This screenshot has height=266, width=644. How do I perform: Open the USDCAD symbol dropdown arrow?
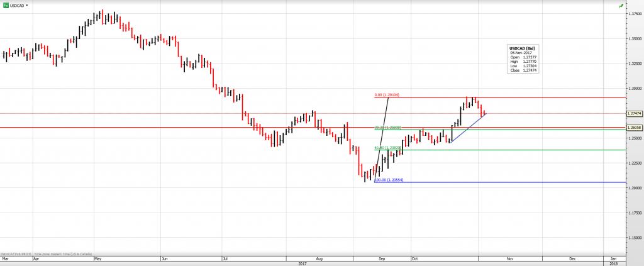pyautogui.click(x=27, y=5)
